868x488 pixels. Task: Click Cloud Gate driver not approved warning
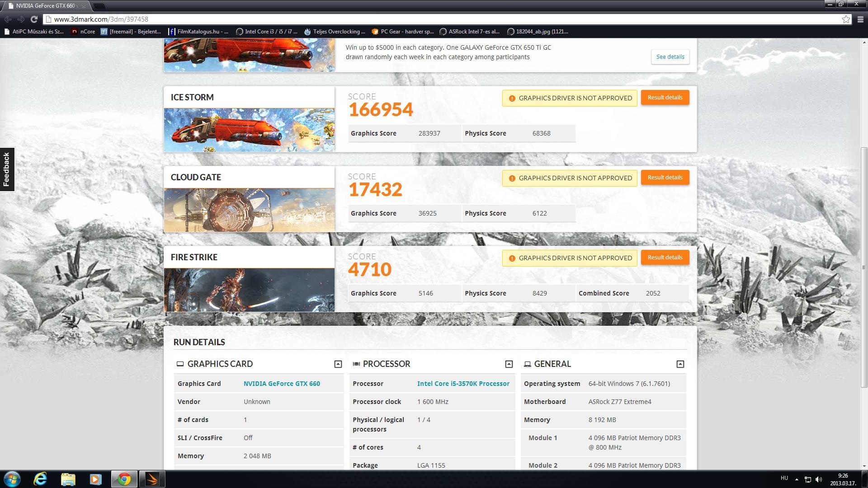coord(570,178)
